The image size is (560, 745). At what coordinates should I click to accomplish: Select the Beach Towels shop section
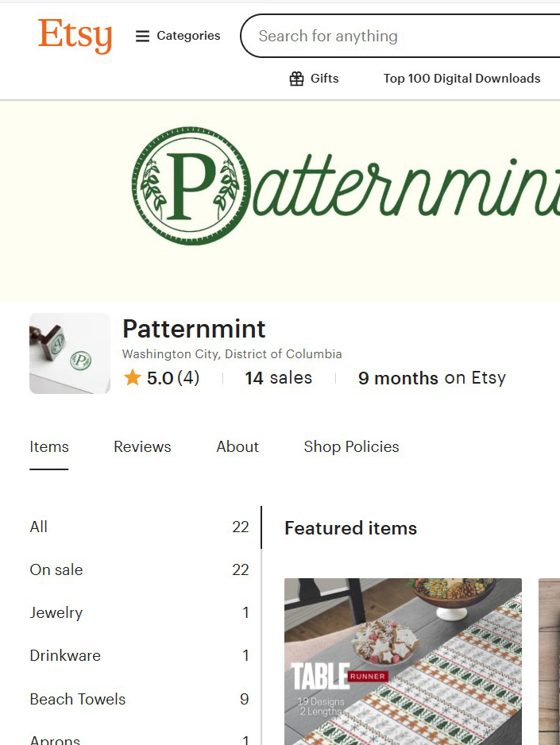tap(78, 699)
